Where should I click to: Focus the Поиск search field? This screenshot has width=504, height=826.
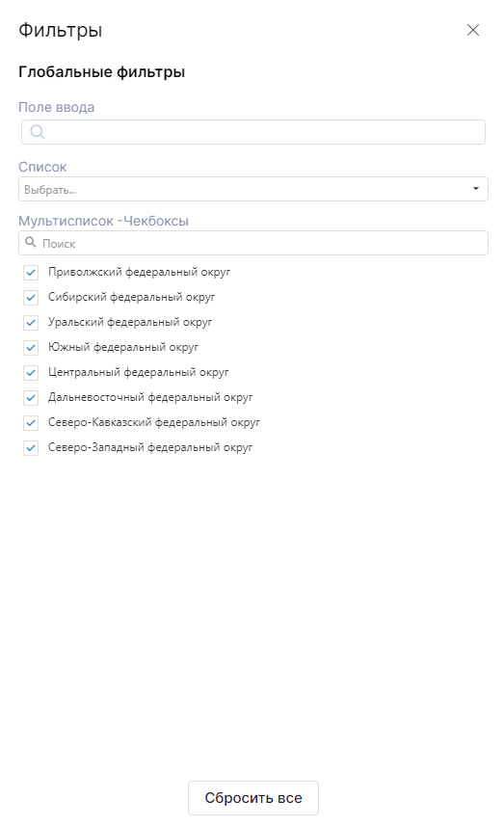point(253,243)
